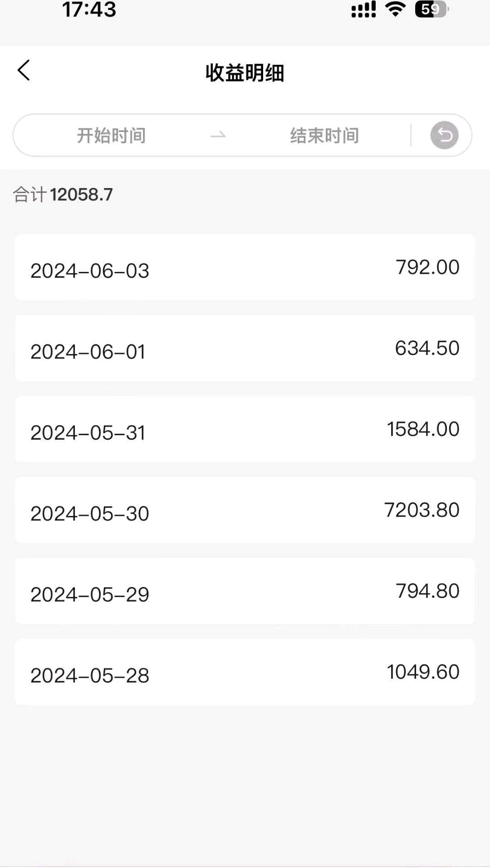Tap the 7203.80 amount
The height and width of the screenshot is (868, 490).
pyautogui.click(x=422, y=510)
